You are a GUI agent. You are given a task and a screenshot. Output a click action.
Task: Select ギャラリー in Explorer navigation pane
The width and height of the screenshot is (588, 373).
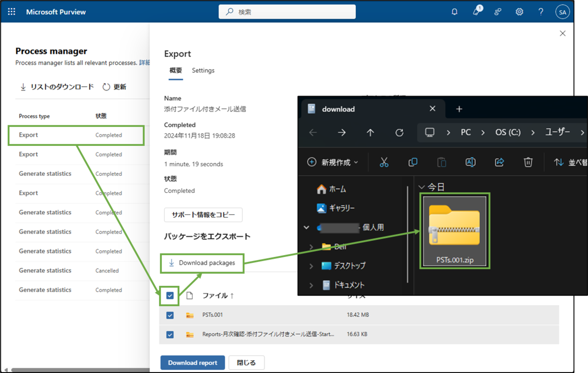336,208
